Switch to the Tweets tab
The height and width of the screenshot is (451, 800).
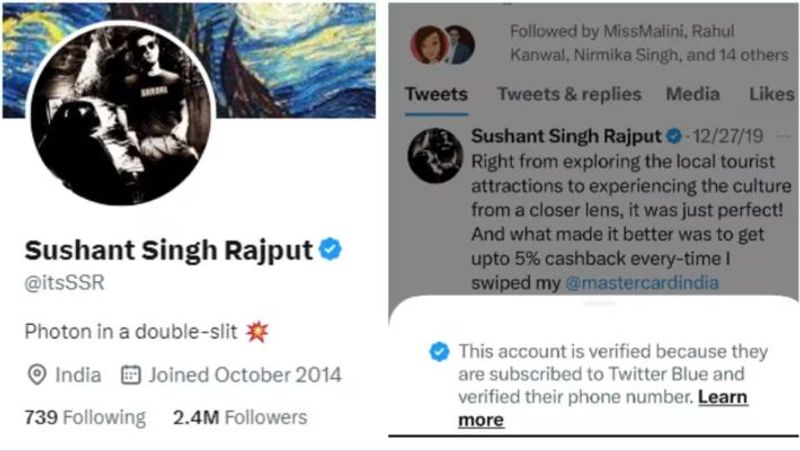coord(436,94)
